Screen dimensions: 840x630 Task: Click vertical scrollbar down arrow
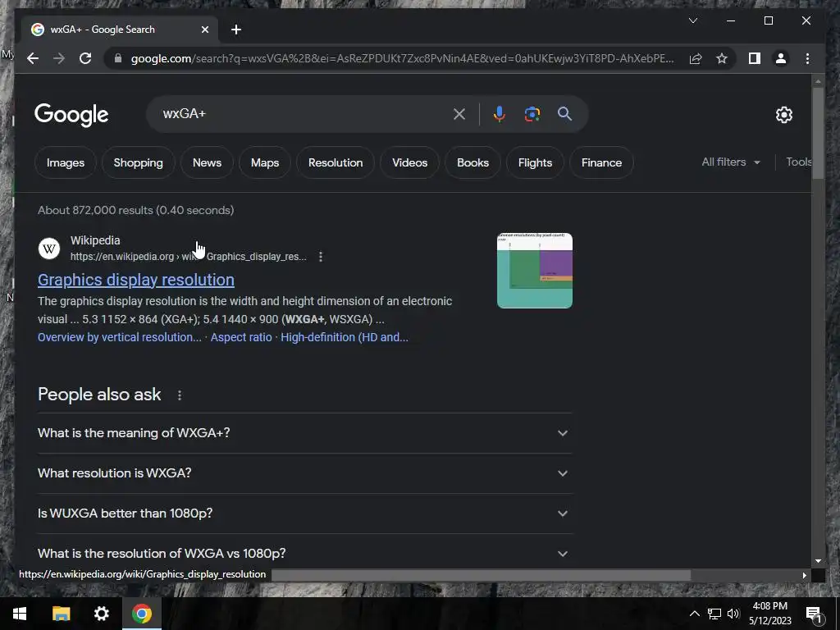818,561
